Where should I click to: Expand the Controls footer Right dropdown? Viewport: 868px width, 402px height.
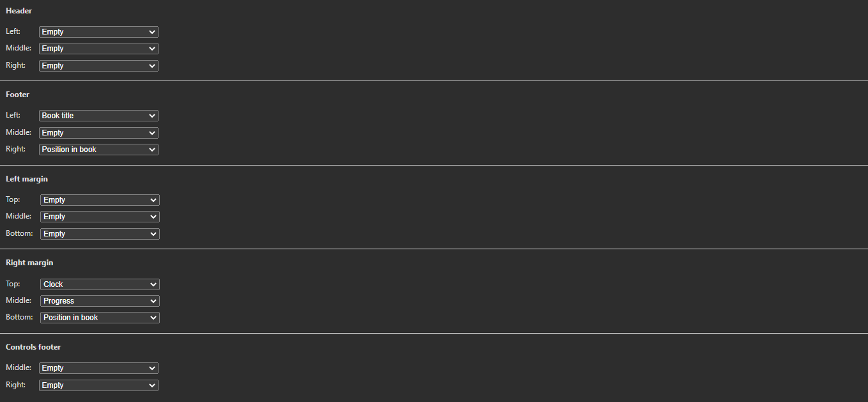(98, 385)
